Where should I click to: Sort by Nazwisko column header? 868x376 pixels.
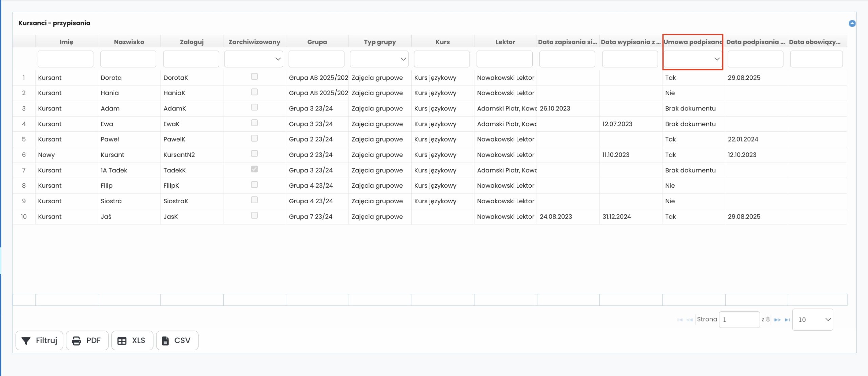129,42
